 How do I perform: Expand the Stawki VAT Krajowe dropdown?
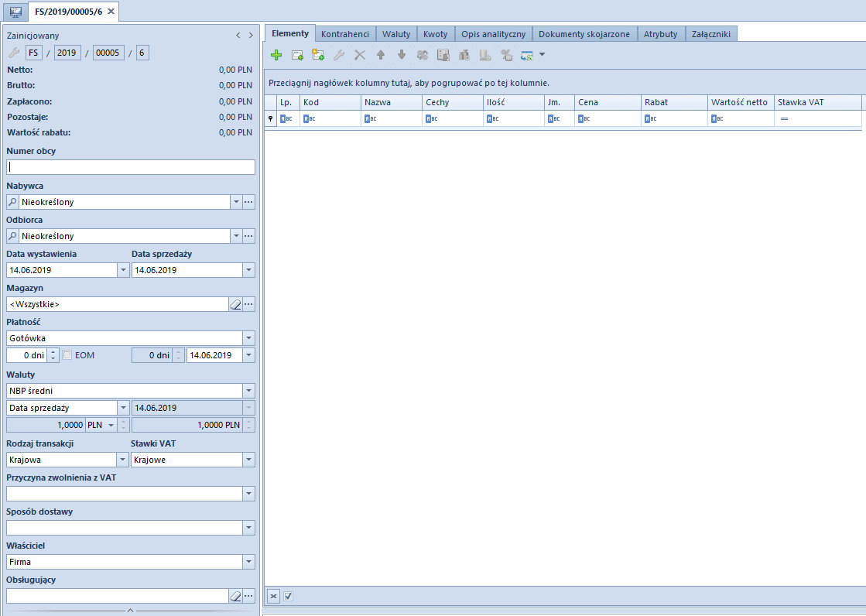[x=248, y=460]
